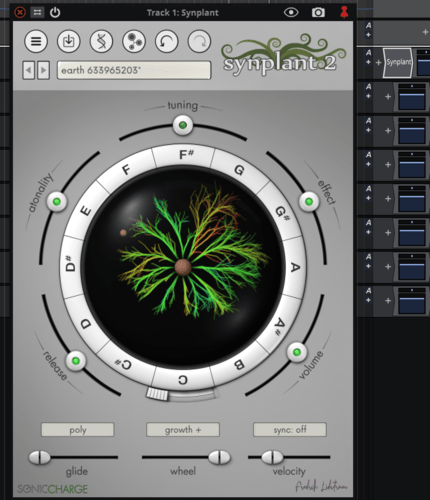
Task: Select the Synplant plugin slot in track list
Action: 398,62
